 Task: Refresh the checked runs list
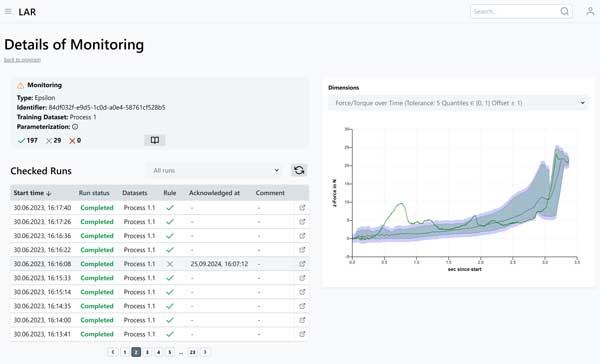(299, 170)
